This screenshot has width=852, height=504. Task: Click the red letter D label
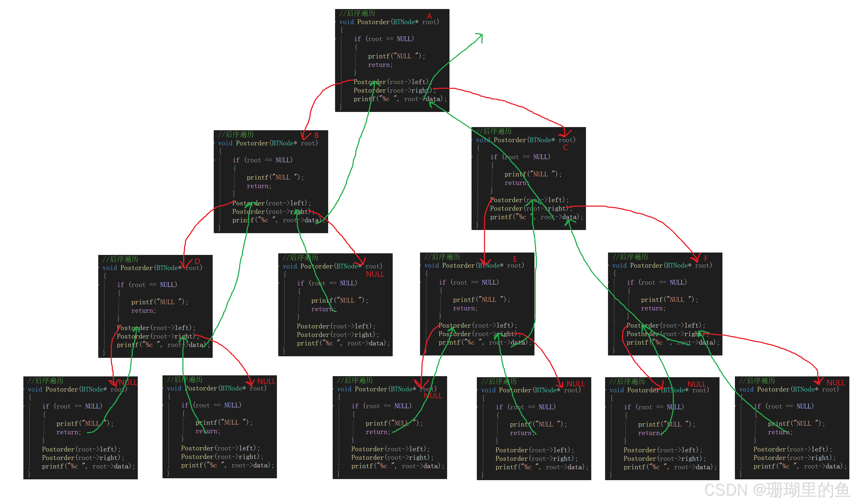click(x=198, y=261)
